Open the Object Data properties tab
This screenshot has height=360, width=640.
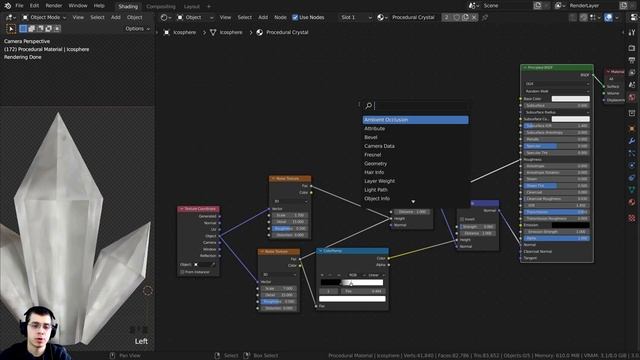coord(632,190)
